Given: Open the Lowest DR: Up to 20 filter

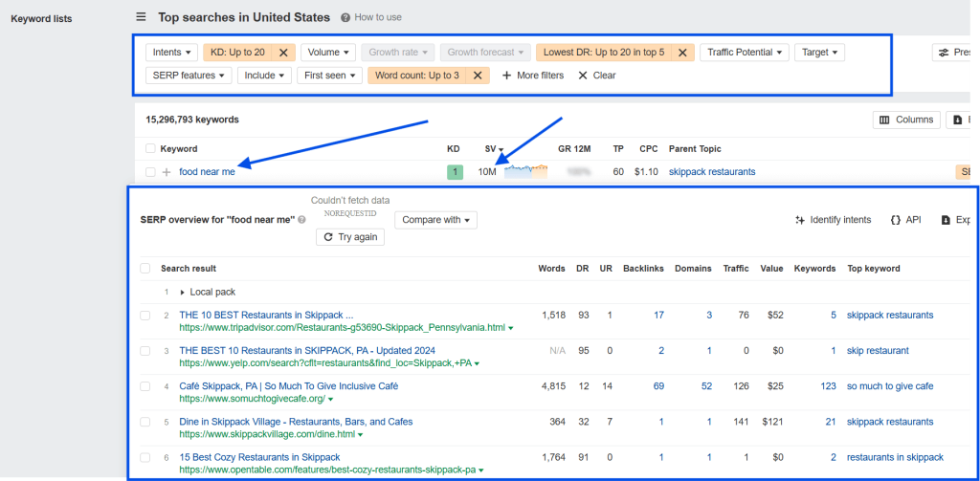Looking at the screenshot, I should pyautogui.click(x=604, y=53).
